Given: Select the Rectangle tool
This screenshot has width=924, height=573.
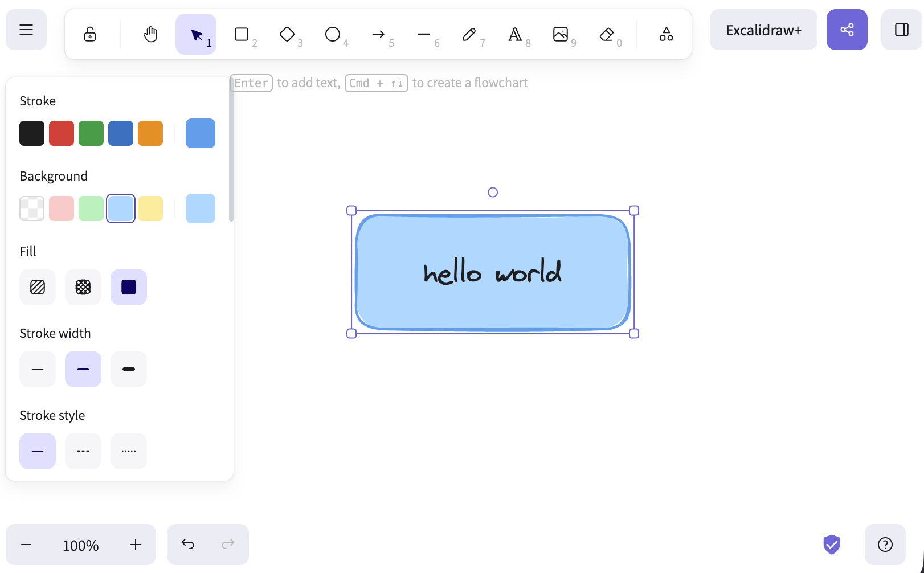Looking at the screenshot, I should click(241, 34).
